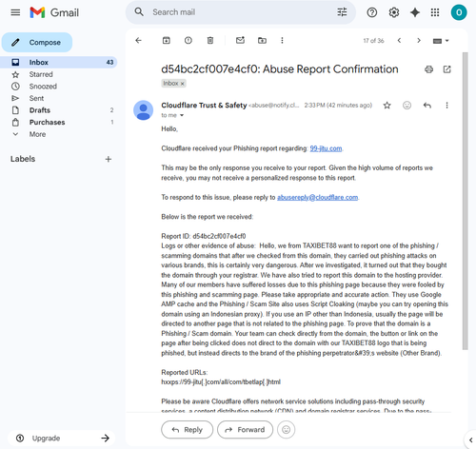476x449 pixels.
Task: Open the Google apps grid
Action: click(x=435, y=12)
